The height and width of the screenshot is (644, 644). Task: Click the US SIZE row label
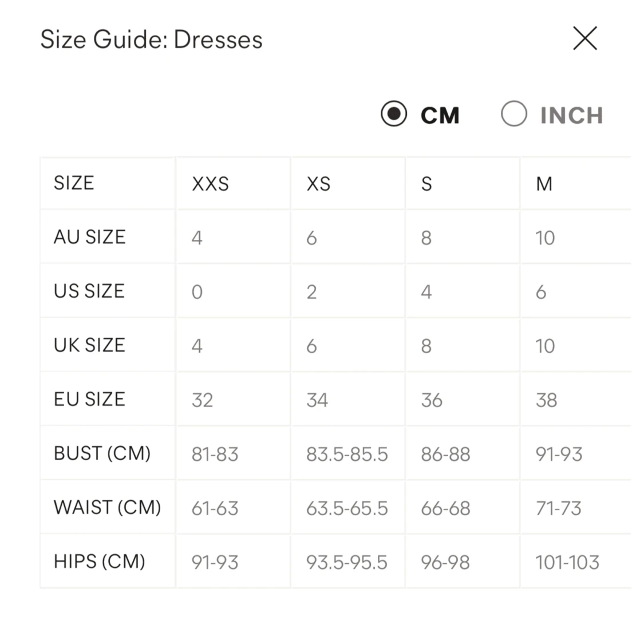89,291
